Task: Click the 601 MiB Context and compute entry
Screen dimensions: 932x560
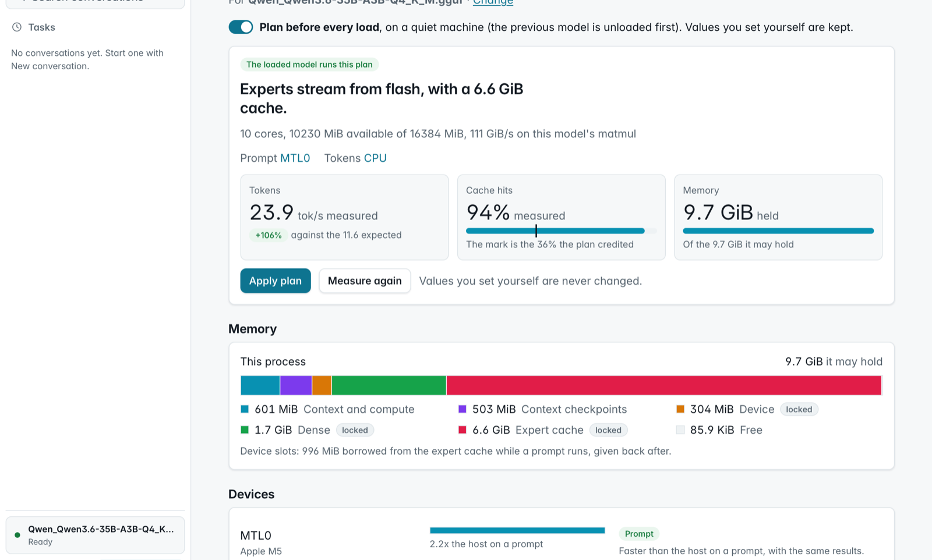Action: point(327,409)
